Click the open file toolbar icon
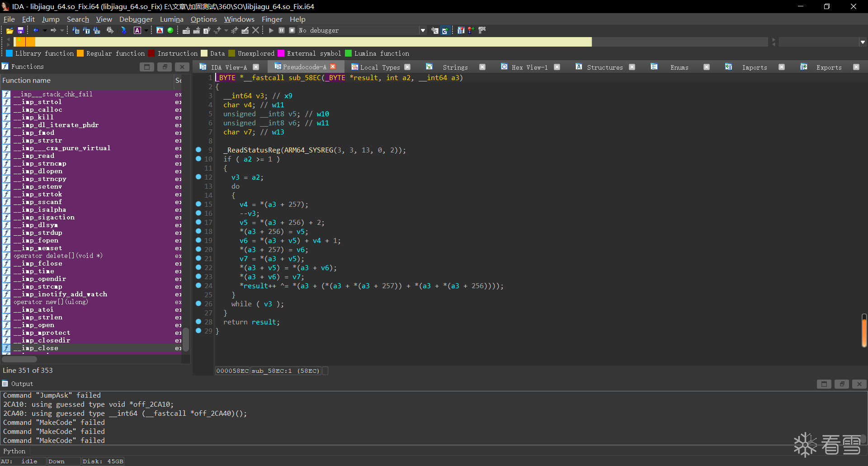Viewport: 868px width, 466px height. click(9, 30)
